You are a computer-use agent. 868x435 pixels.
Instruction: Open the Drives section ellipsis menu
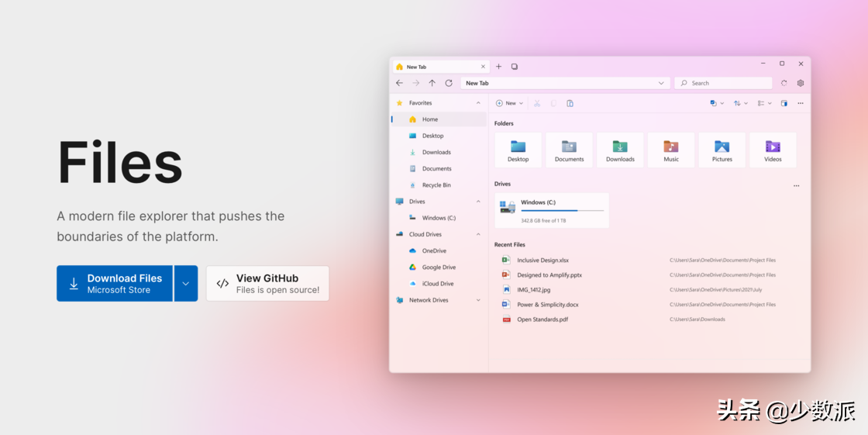tap(796, 185)
